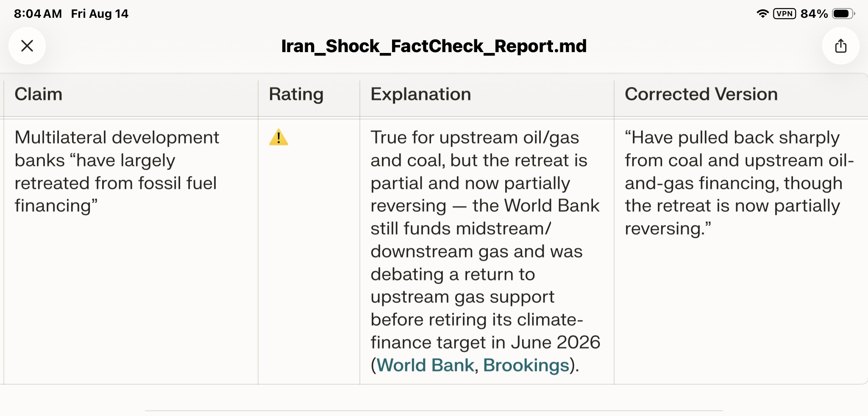Tap the 84% battery percentage
Image resolution: width=868 pixels, height=416 pixels.
click(x=814, y=14)
